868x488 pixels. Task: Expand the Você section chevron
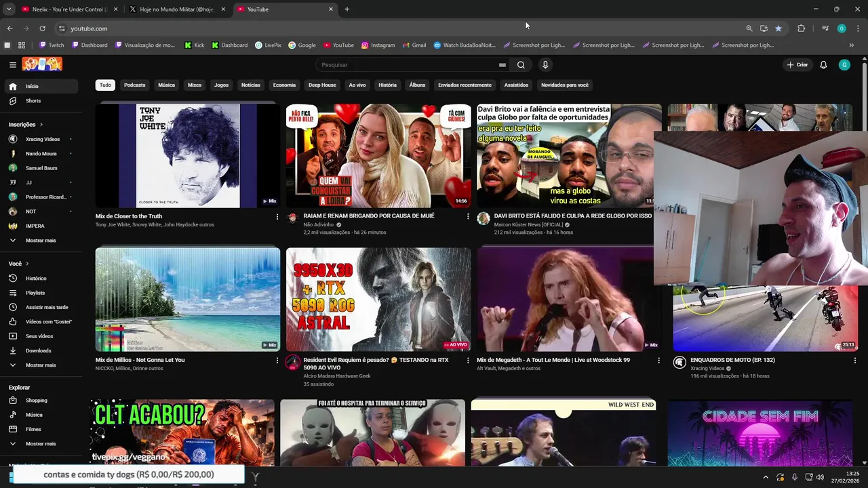point(27,264)
